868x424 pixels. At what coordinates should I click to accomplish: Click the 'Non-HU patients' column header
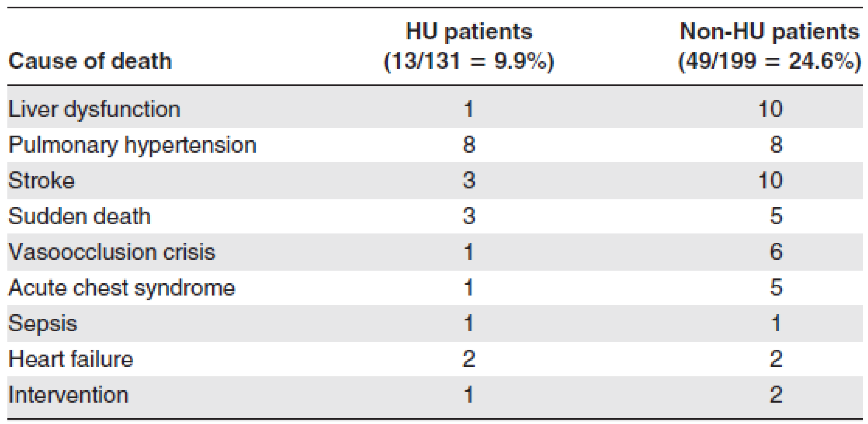(770, 32)
